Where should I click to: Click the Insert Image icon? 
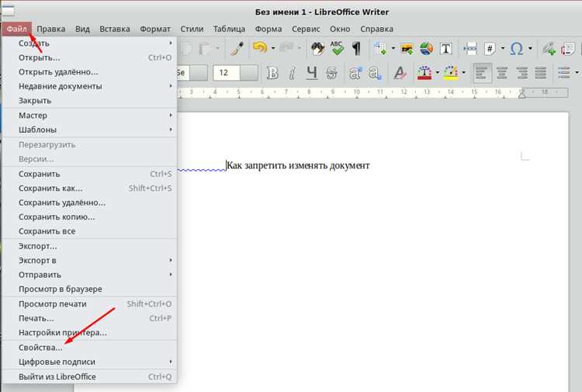click(407, 49)
